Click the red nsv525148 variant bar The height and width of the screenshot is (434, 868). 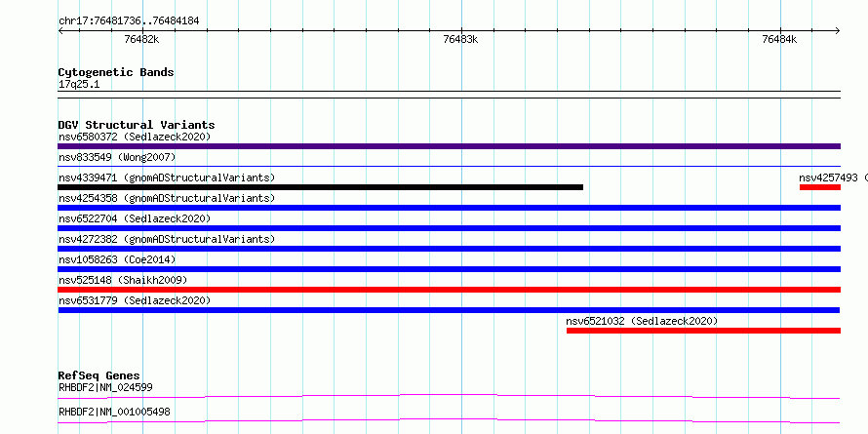[x=449, y=290]
